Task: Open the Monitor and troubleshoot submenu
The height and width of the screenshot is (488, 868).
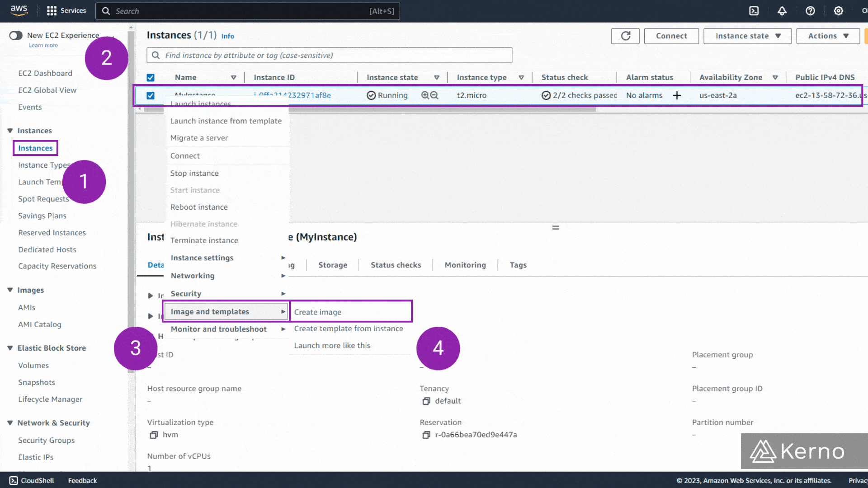Action: 227,329
